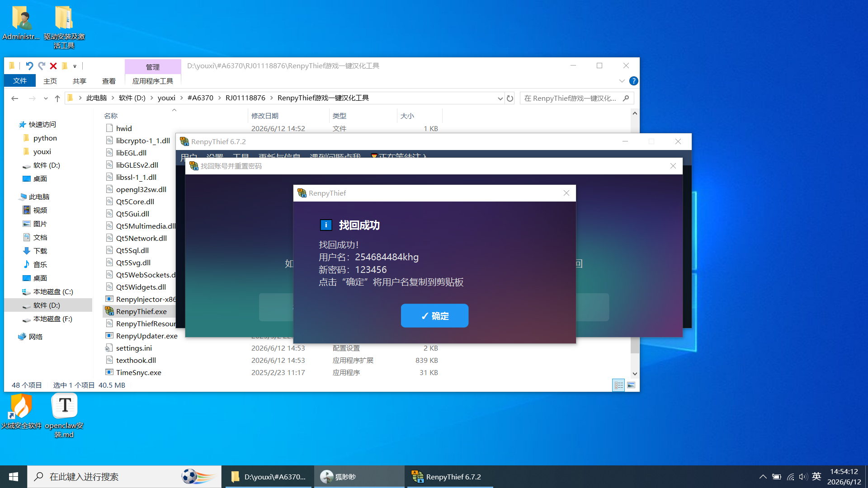Viewport: 868px width, 488px height.
Task: Click the Explorer search box
Action: (577, 98)
